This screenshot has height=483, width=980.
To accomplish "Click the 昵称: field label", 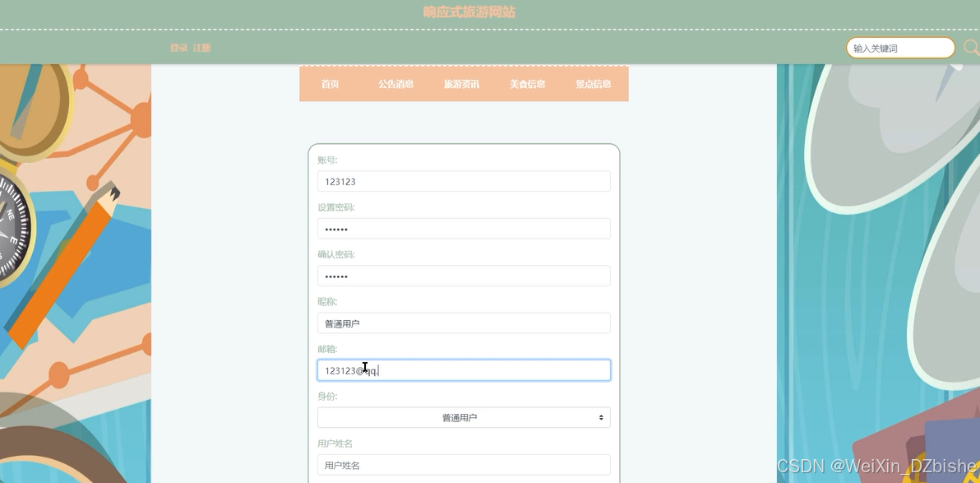I will tap(327, 301).
